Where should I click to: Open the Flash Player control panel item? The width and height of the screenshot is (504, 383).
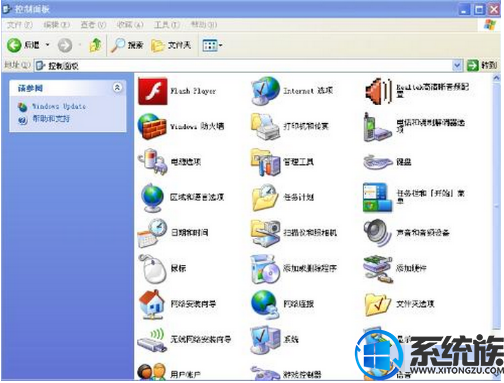(177, 91)
